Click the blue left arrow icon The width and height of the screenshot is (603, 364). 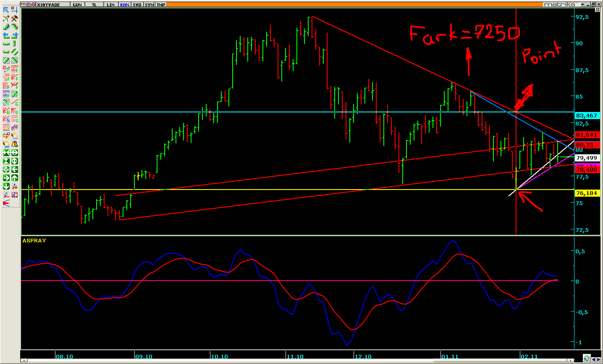pos(6,35)
